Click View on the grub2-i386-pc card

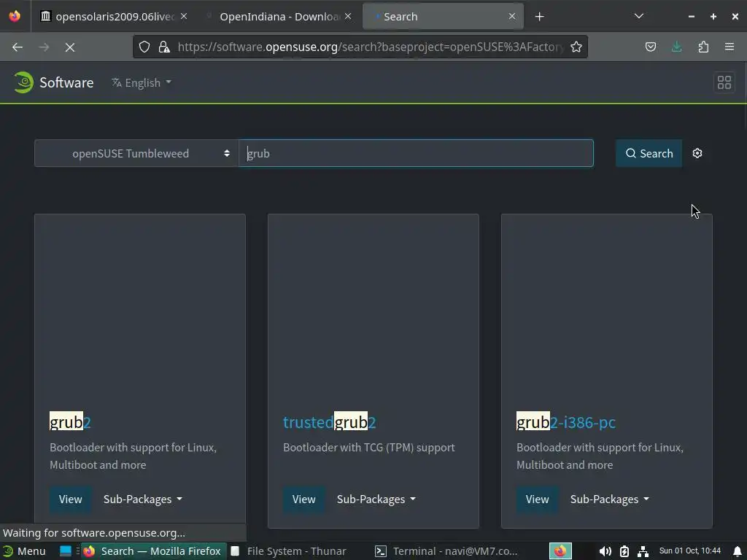[x=538, y=499]
